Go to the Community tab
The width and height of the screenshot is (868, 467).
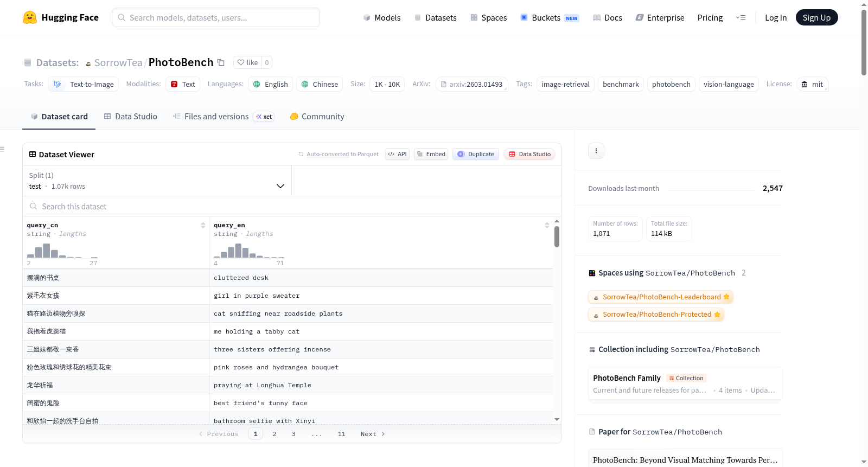[317, 117]
